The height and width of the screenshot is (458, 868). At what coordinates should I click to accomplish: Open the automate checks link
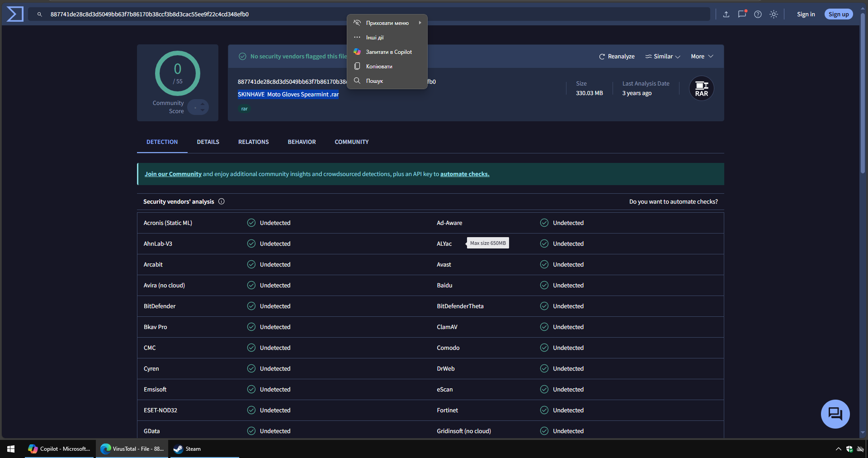coord(465,174)
